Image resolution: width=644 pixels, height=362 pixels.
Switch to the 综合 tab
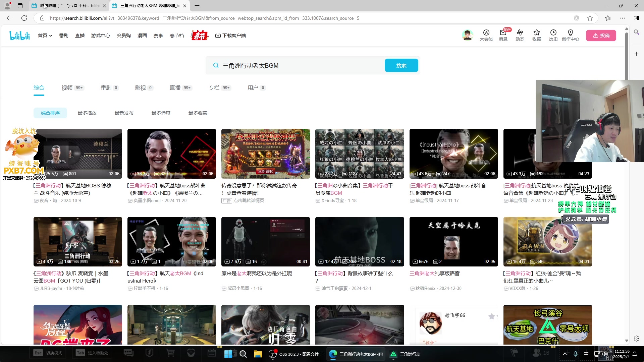(x=39, y=88)
